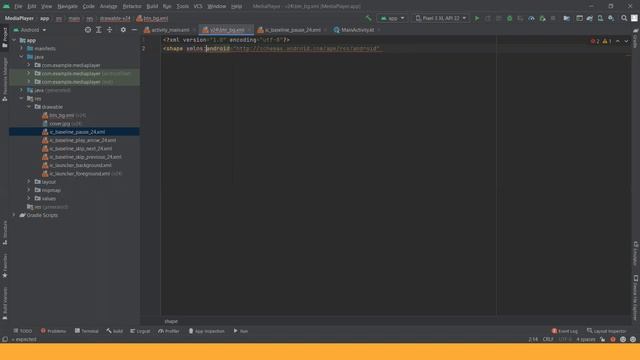The width and height of the screenshot is (640, 360).
Task: Click the 4 spaces indent status
Action: tap(585, 339)
